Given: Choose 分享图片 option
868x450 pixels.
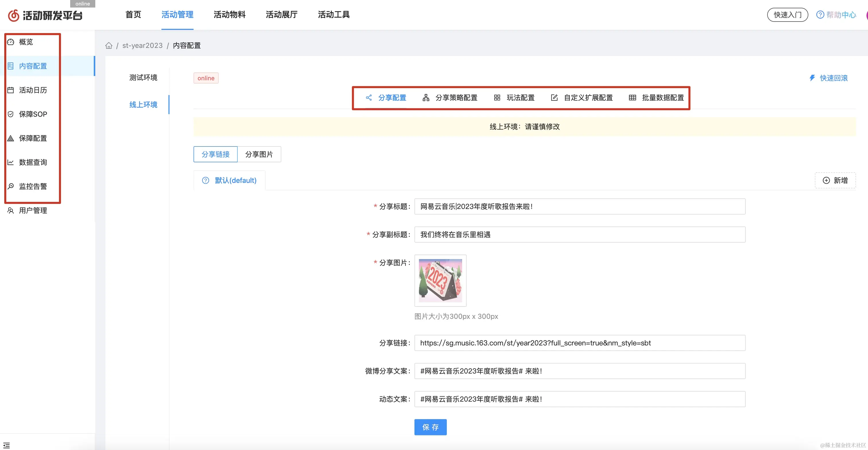Looking at the screenshot, I should click(259, 154).
